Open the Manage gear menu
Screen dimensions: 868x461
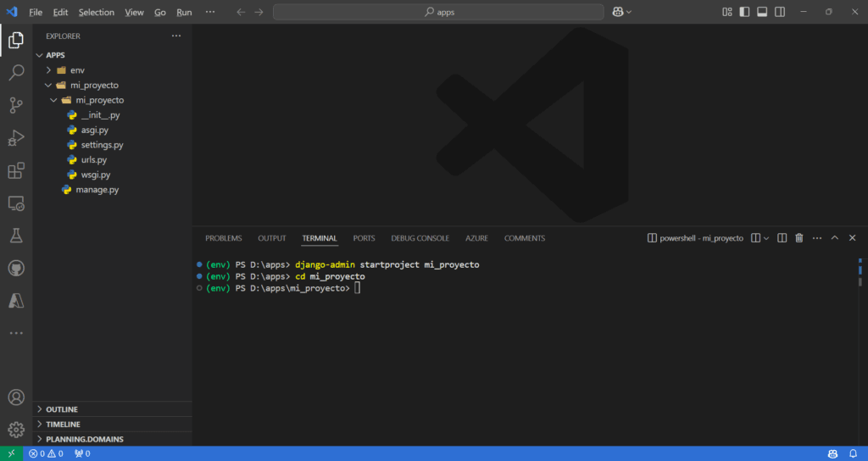(x=16, y=430)
